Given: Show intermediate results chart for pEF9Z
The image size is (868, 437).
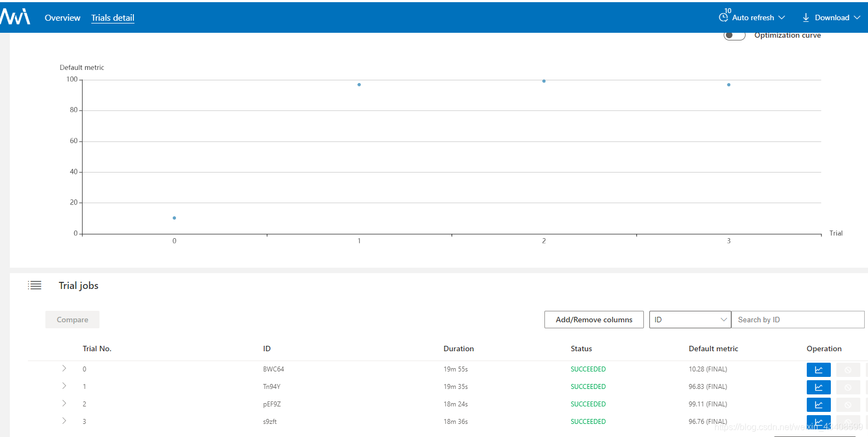Looking at the screenshot, I should point(818,405).
